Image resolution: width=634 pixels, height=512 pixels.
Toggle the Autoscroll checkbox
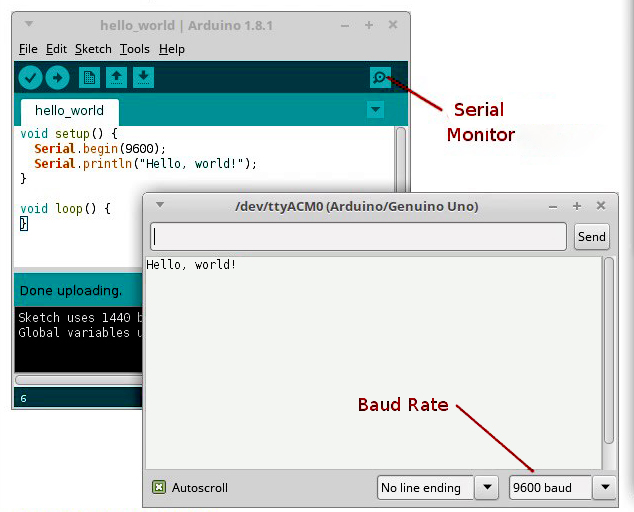(x=159, y=488)
